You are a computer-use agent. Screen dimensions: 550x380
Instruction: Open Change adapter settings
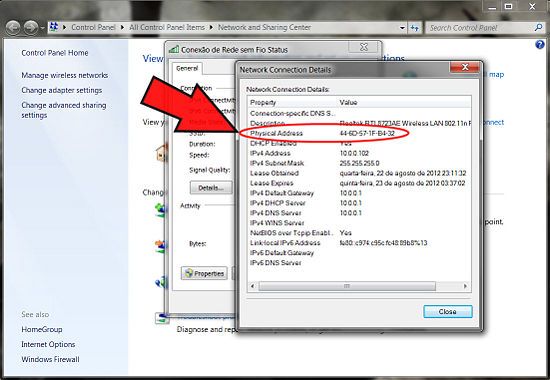point(62,91)
